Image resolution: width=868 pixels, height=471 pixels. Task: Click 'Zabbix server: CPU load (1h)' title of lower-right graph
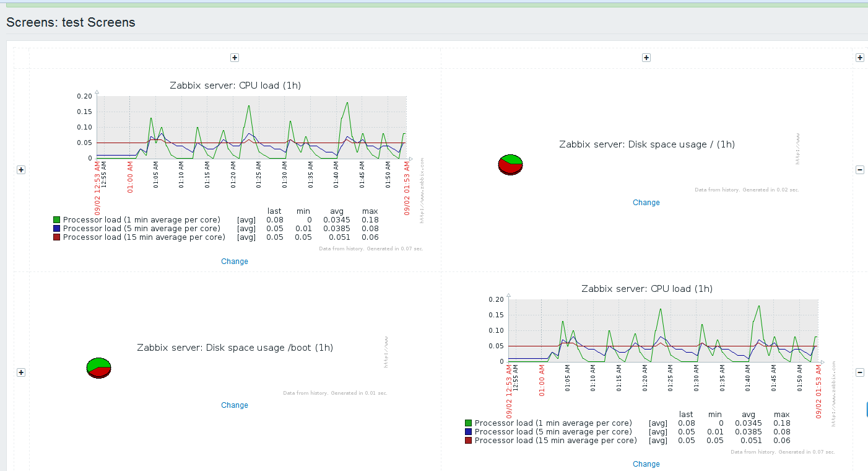click(x=647, y=289)
